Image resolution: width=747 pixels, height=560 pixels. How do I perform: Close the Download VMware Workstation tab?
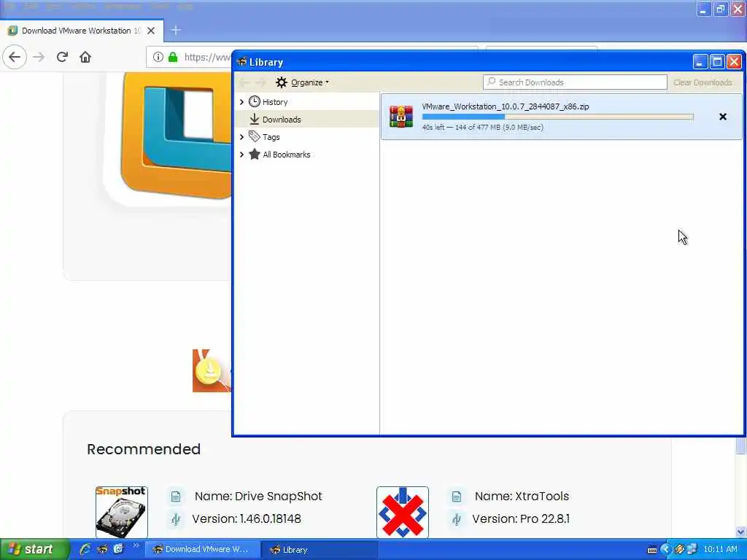151,31
